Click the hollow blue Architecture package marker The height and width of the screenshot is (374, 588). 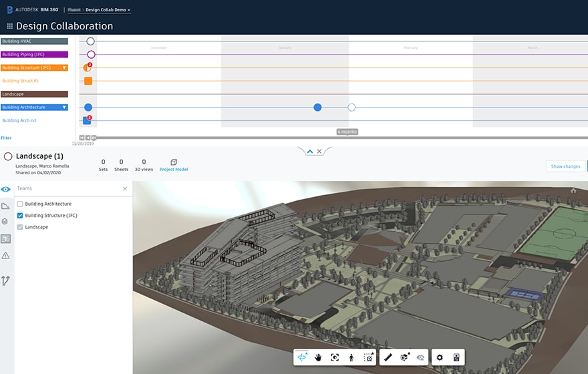[x=351, y=108]
